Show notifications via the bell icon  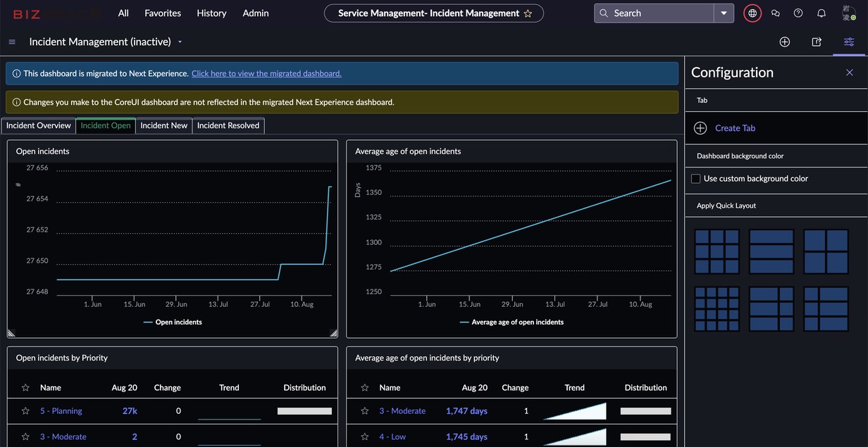click(821, 13)
